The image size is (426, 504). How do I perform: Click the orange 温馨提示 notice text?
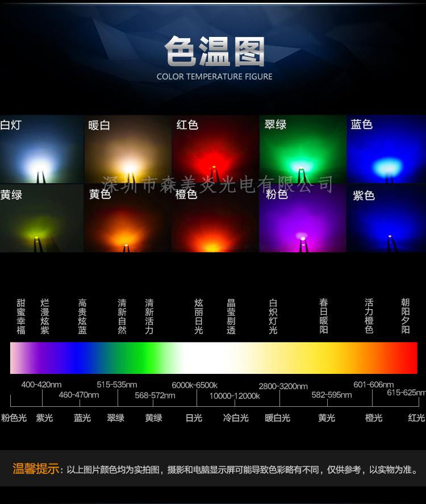[36, 469]
